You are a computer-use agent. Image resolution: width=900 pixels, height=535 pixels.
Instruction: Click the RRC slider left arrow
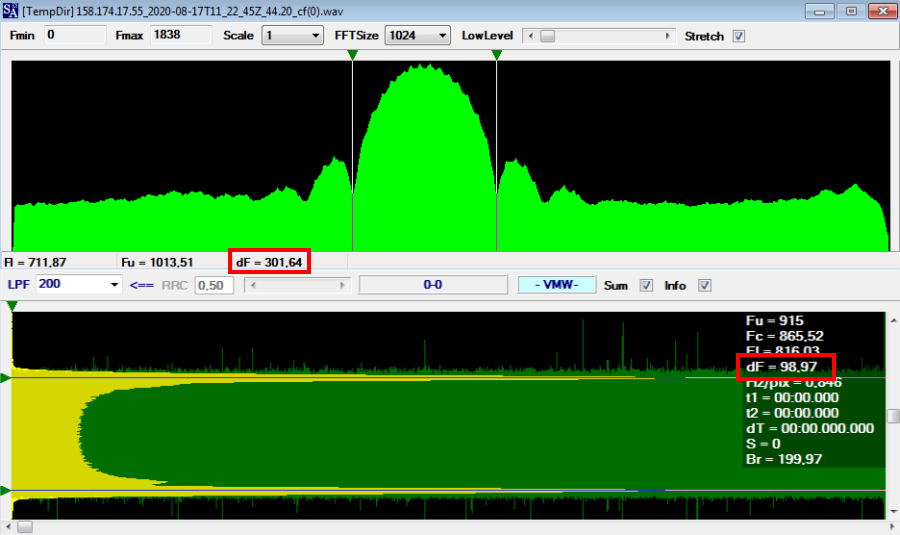[x=253, y=285]
